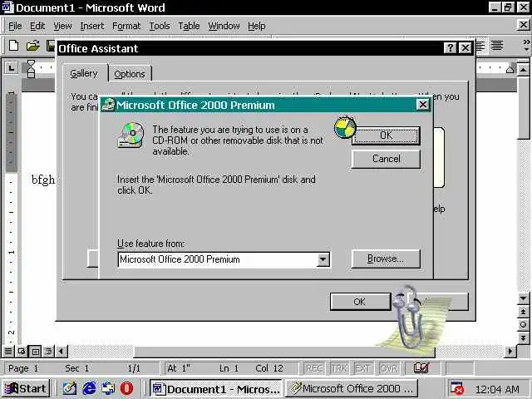Open the Tools menu
Viewport: 532px width, 399px height.
click(160, 26)
